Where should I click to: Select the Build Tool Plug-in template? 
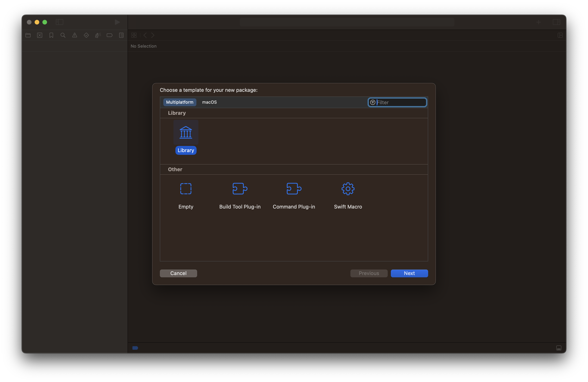(x=240, y=189)
